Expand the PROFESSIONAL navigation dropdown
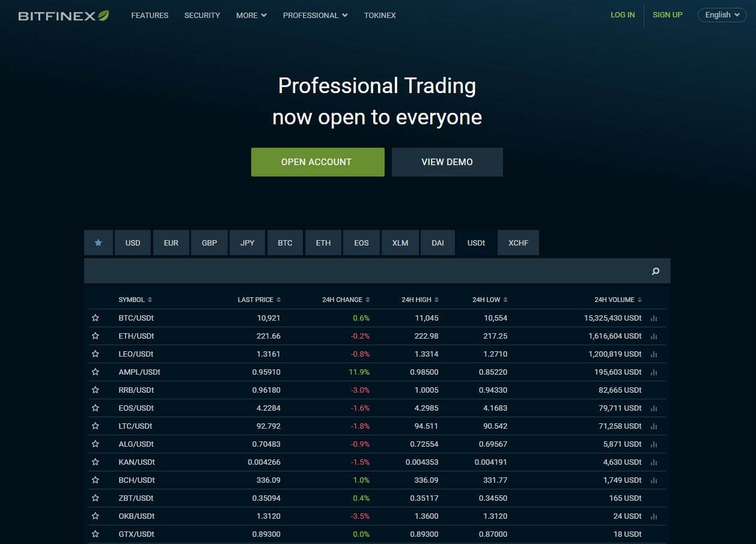Viewport: 756px width, 544px height. point(315,15)
